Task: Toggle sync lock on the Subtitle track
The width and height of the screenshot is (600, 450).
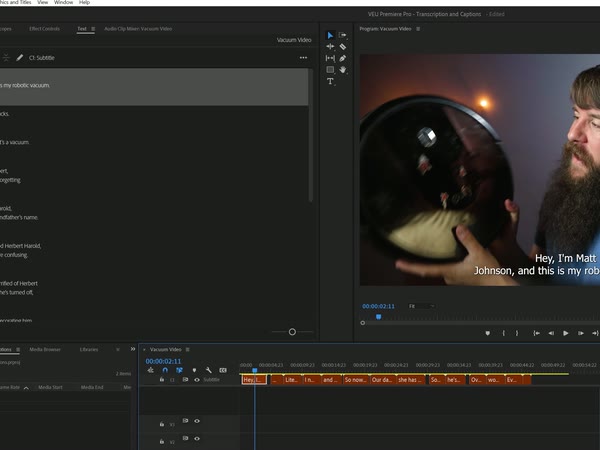Action: tap(185, 380)
